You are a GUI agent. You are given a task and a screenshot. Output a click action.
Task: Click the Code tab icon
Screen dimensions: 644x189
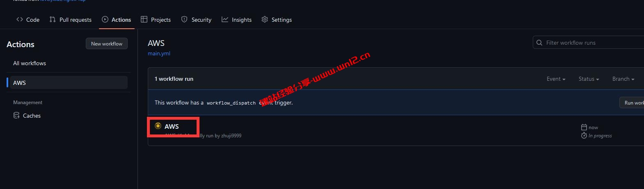coord(19,19)
